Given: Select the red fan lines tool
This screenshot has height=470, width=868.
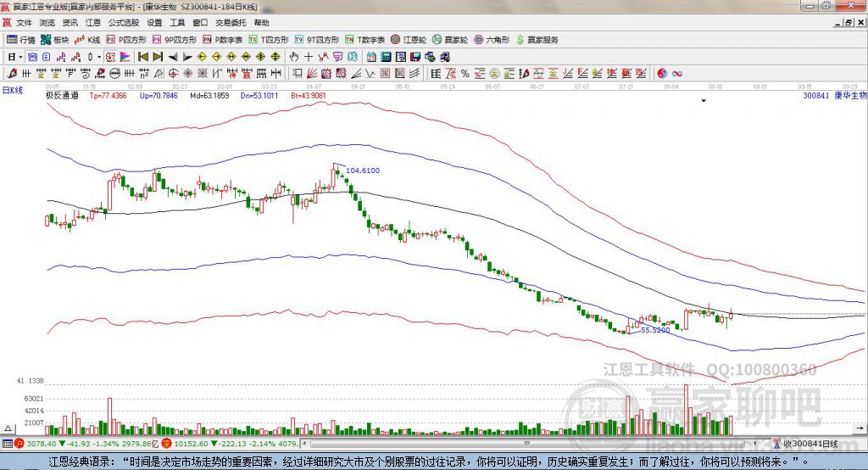Looking at the screenshot, I should point(312,73).
